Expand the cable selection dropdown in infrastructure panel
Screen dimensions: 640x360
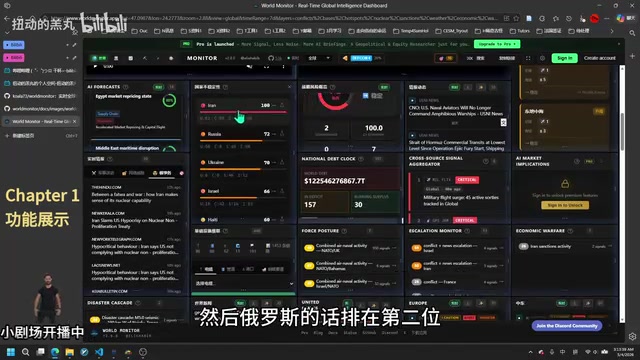pyautogui.click(x=244, y=283)
